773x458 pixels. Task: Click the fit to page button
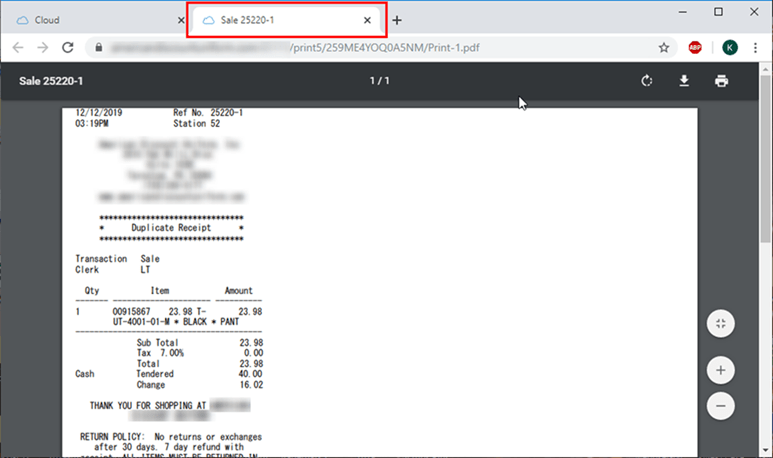point(721,323)
